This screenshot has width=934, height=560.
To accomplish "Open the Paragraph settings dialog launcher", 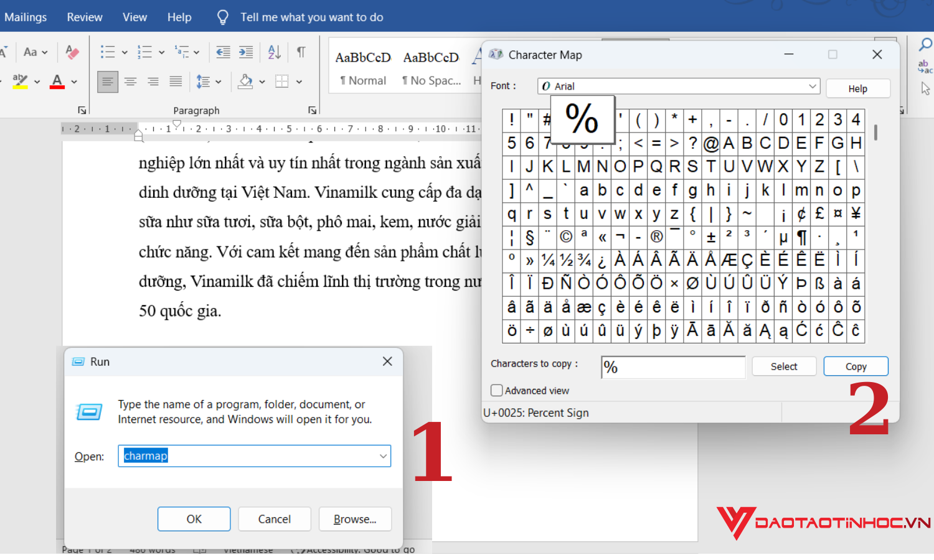I will (x=313, y=110).
